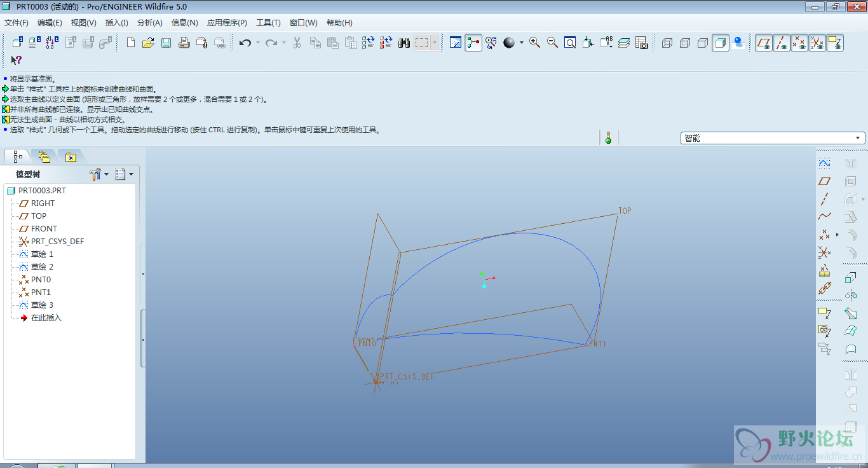Screen dimensions: 868x468
Task: Click the PNT1 label in the viewport
Action: (x=597, y=343)
